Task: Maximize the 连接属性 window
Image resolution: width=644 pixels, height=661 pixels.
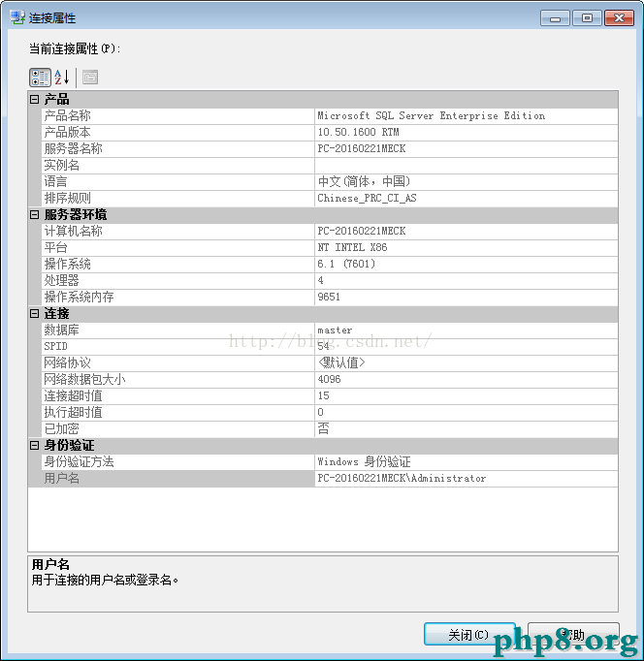Action: click(x=587, y=18)
